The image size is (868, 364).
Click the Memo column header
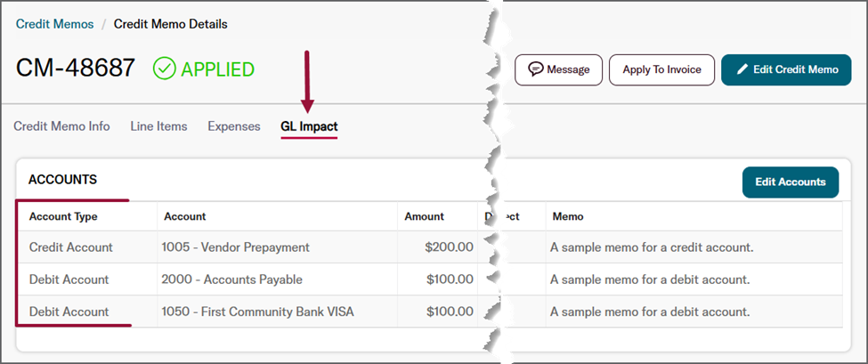pos(568,216)
